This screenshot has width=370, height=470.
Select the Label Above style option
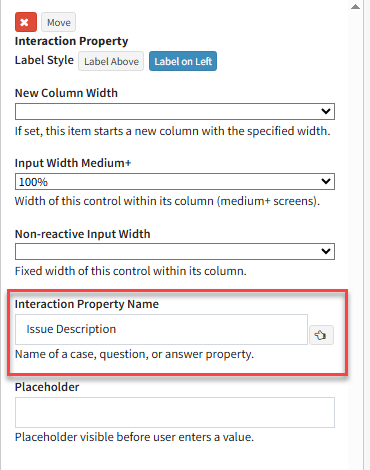click(111, 61)
